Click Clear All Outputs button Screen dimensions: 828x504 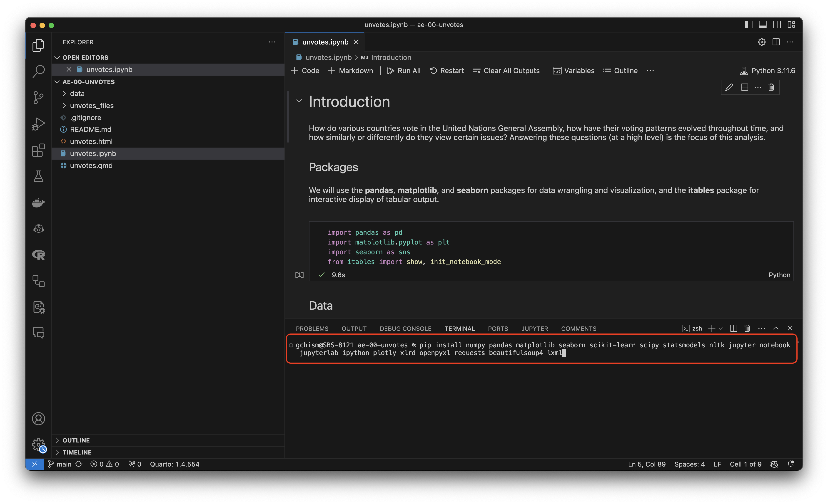point(506,71)
